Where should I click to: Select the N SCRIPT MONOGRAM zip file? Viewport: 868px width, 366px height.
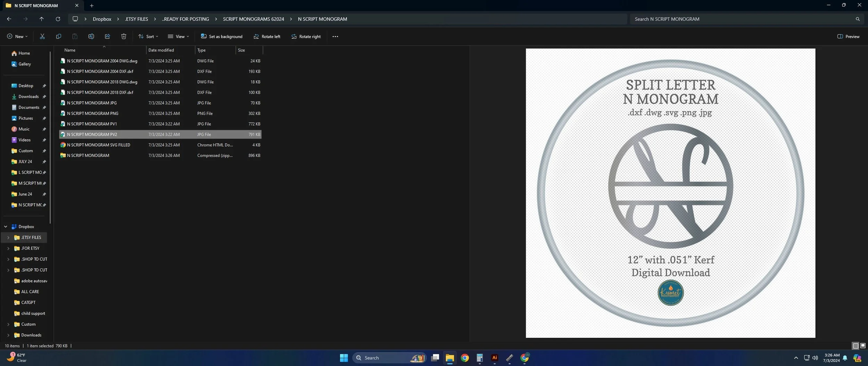tap(160, 155)
